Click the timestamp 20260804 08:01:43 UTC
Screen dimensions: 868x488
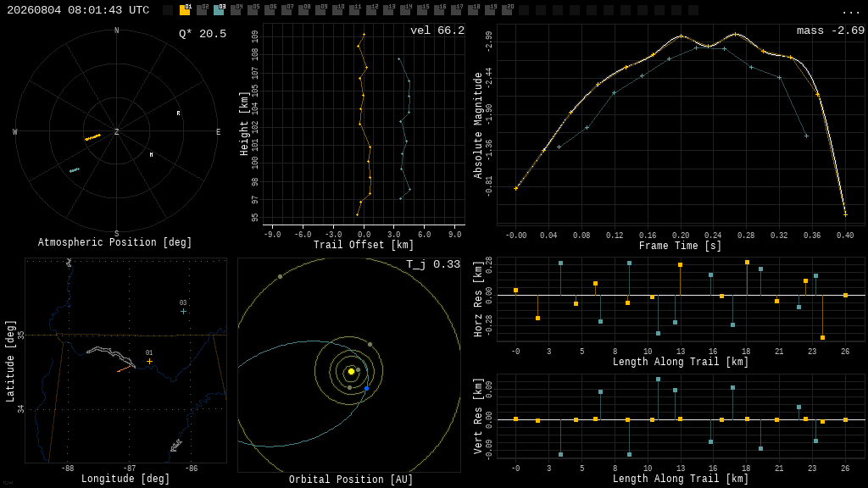(78, 10)
